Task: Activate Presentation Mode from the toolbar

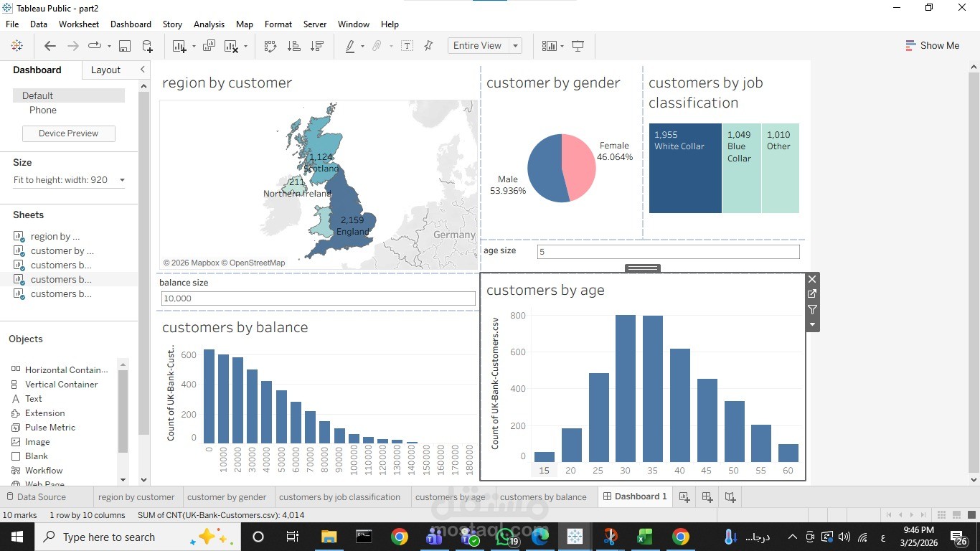Action: coord(578,45)
